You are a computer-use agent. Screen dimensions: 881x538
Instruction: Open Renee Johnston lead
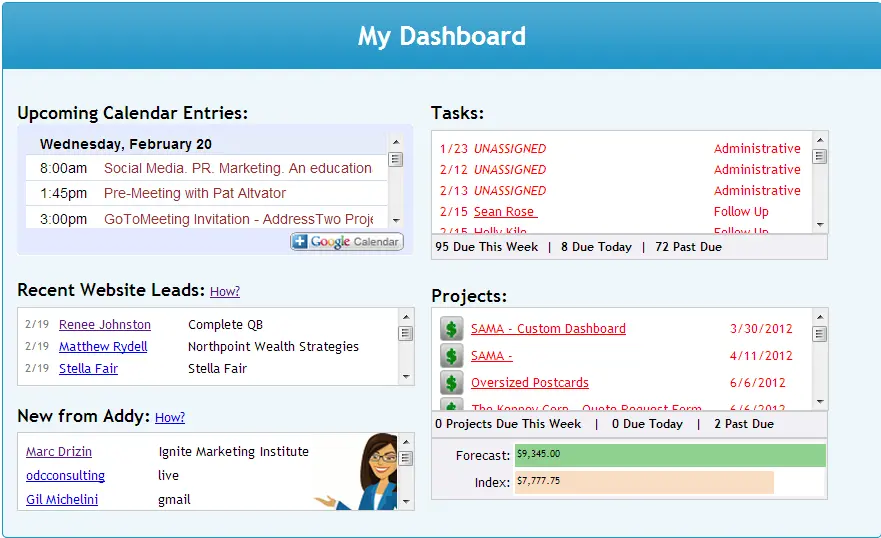105,325
